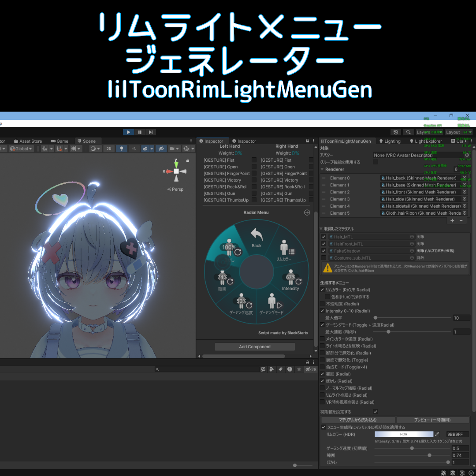Collapse the Renderer foldout
The width and height of the screenshot is (476, 476).
pos(322,169)
